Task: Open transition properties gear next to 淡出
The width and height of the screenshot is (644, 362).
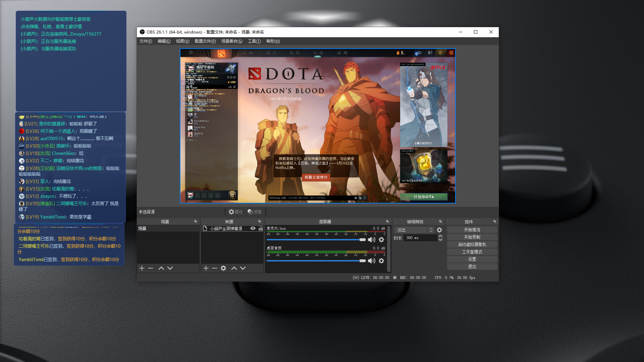Action: pos(439,230)
